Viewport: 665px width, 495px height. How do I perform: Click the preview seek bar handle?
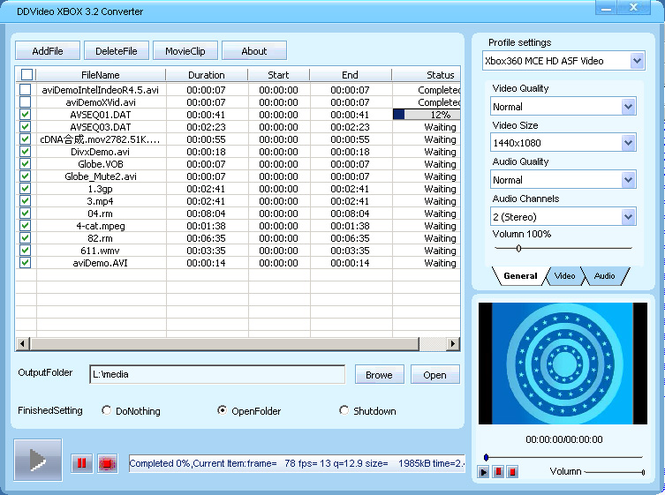[486, 457]
